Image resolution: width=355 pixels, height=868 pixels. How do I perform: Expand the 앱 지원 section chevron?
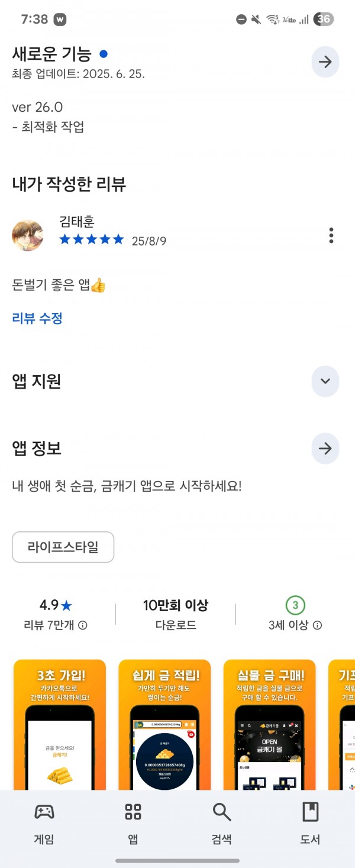[325, 381]
